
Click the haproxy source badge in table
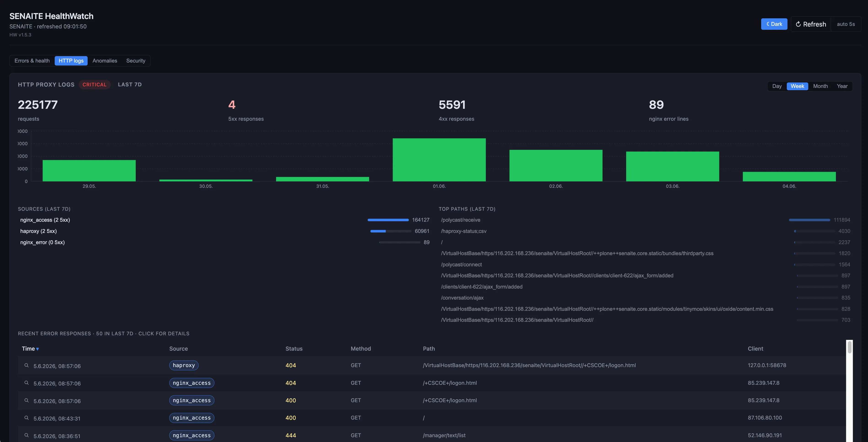[184, 366]
